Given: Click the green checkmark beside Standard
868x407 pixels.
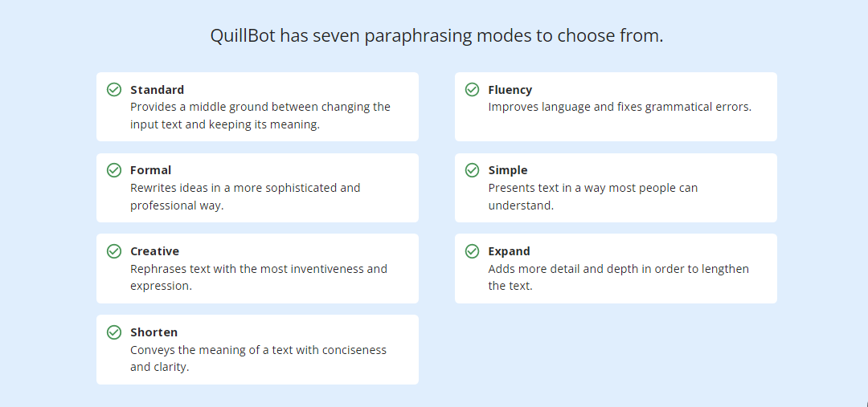Looking at the screenshot, I should click(x=114, y=90).
